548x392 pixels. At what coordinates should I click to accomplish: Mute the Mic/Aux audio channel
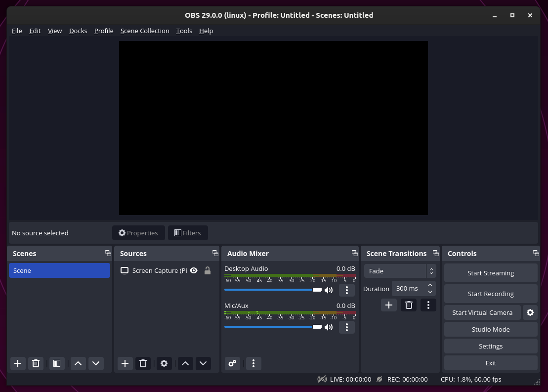329,327
